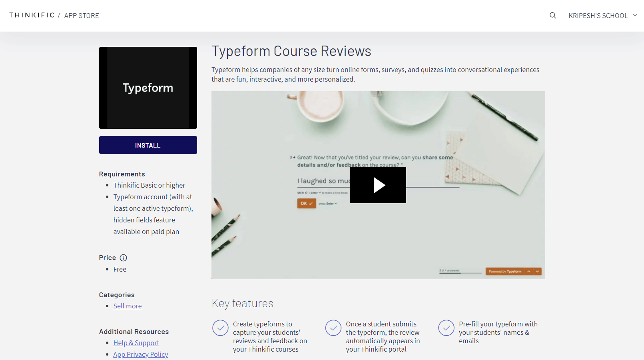
Task: Click 'I laughed so much' answer field in video
Action: click(x=378, y=181)
